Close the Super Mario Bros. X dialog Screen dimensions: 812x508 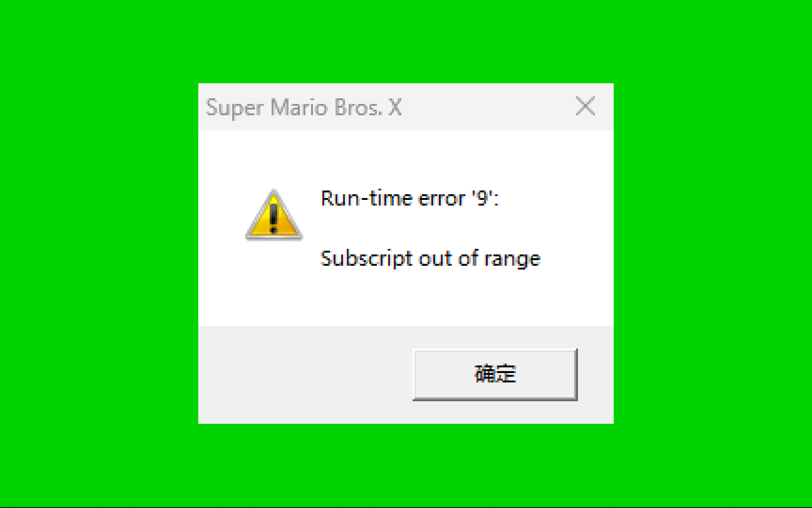point(586,106)
